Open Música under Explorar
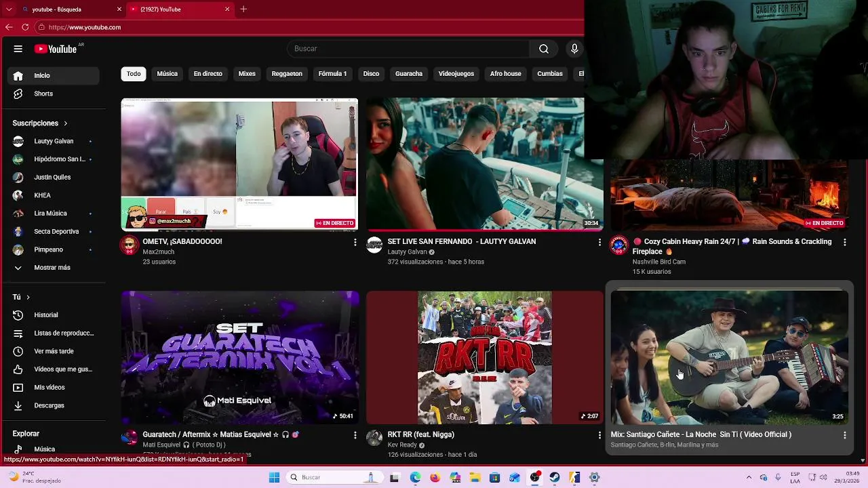 54,449
